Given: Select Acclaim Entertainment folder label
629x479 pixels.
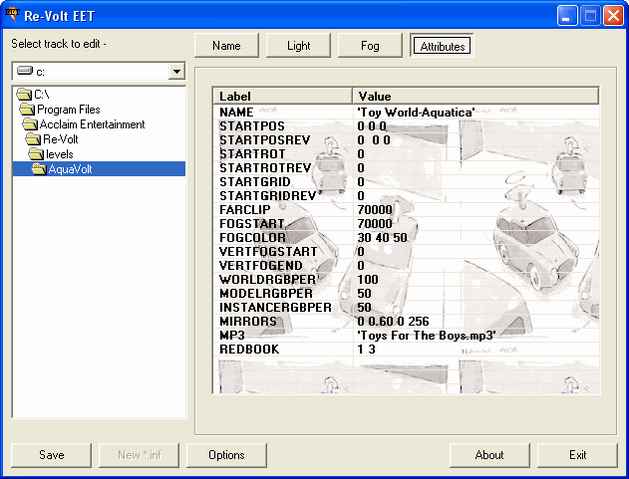Looking at the screenshot, I should (92, 124).
